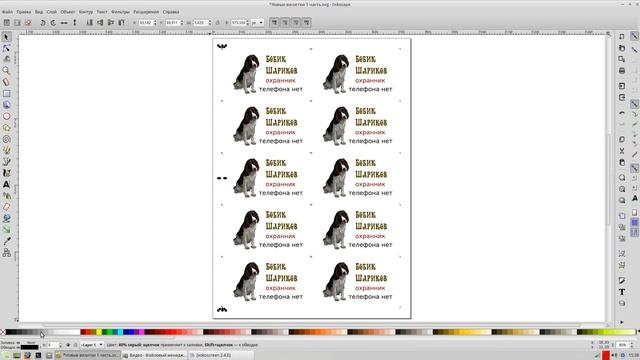Screen dimensions: 640x360
Task: Select the Bezier pen tool
Action: (6, 162)
